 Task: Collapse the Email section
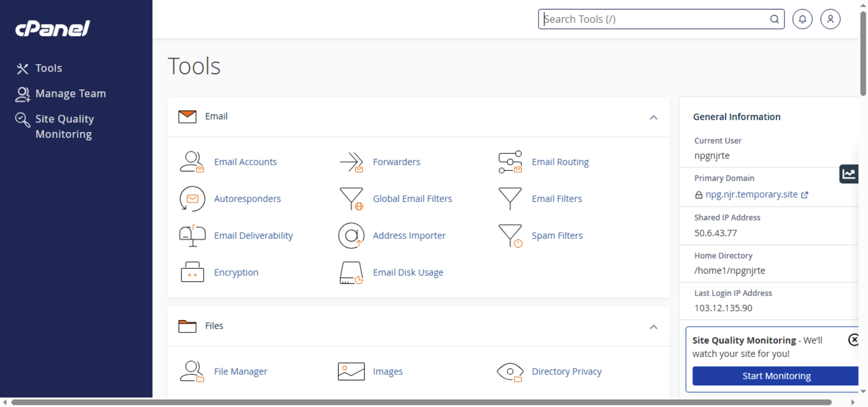tap(653, 117)
